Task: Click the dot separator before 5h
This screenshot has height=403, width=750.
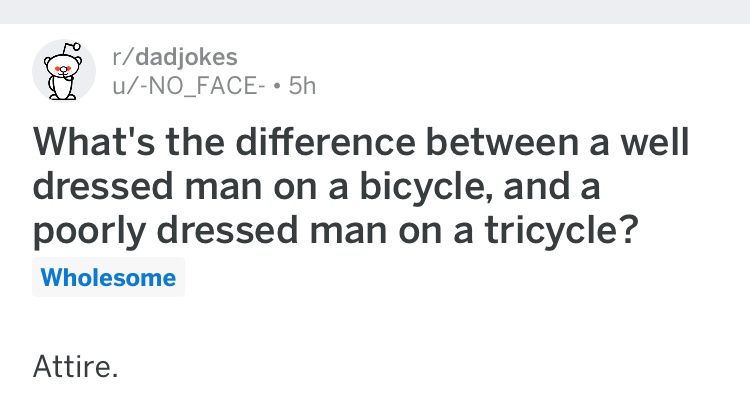Action: (276, 87)
